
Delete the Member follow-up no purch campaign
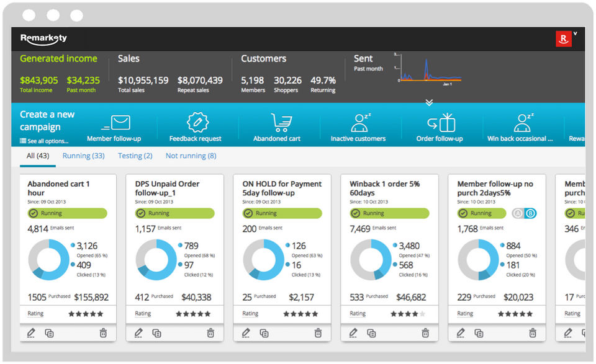tap(533, 333)
